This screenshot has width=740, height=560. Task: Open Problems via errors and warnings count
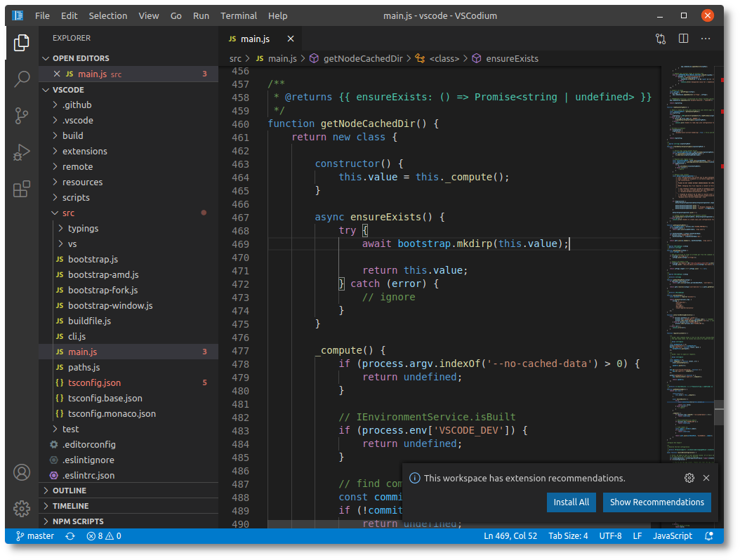[x=104, y=536]
